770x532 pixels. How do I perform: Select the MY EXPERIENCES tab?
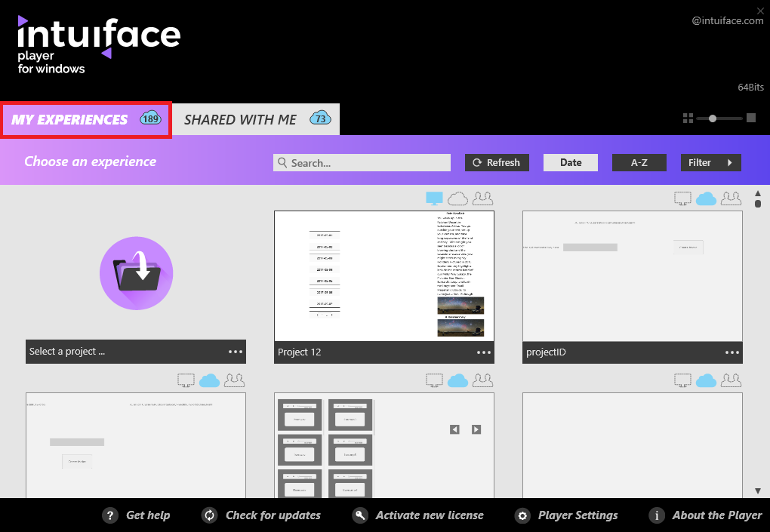(x=86, y=120)
